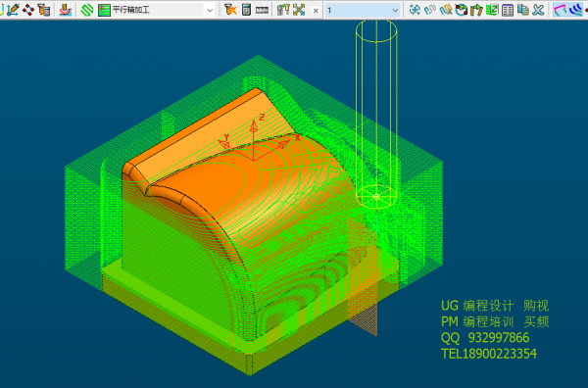
Task: Toggle the highlighted blue curved toolpath display
Action: [x=575, y=10]
